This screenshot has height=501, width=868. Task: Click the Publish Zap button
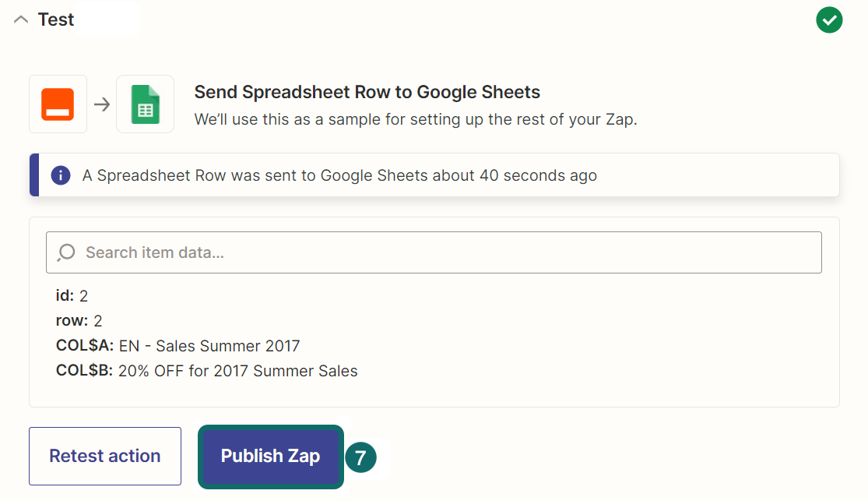pyautogui.click(x=270, y=457)
